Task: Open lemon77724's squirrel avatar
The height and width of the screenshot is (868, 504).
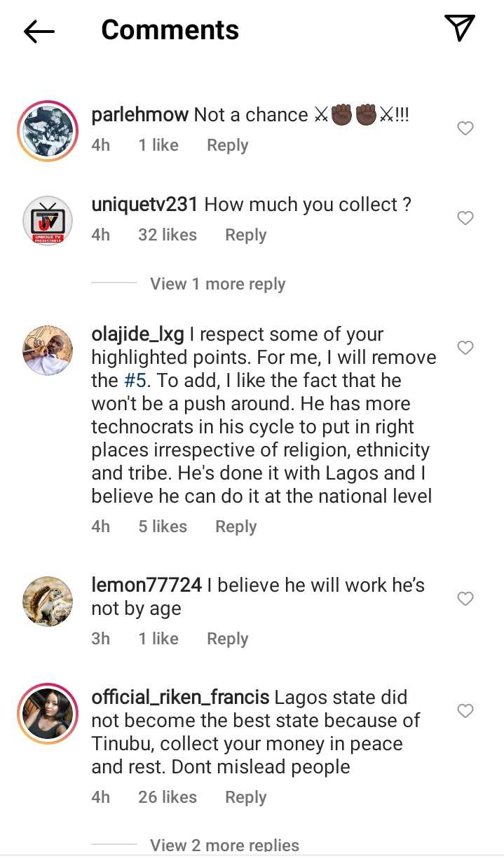Action: pyautogui.click(x=48, y=601)
